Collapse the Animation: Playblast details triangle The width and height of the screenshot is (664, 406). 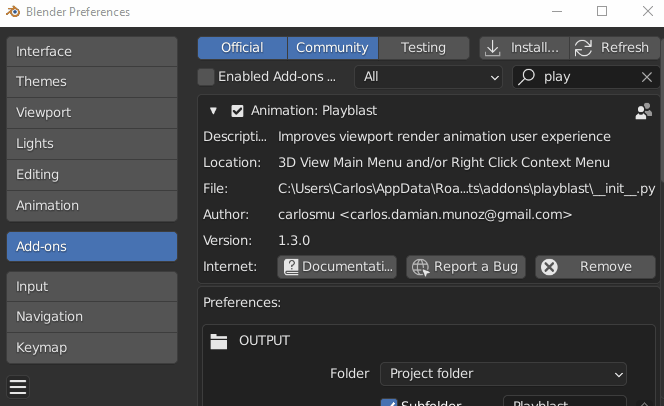click(213, 111)
